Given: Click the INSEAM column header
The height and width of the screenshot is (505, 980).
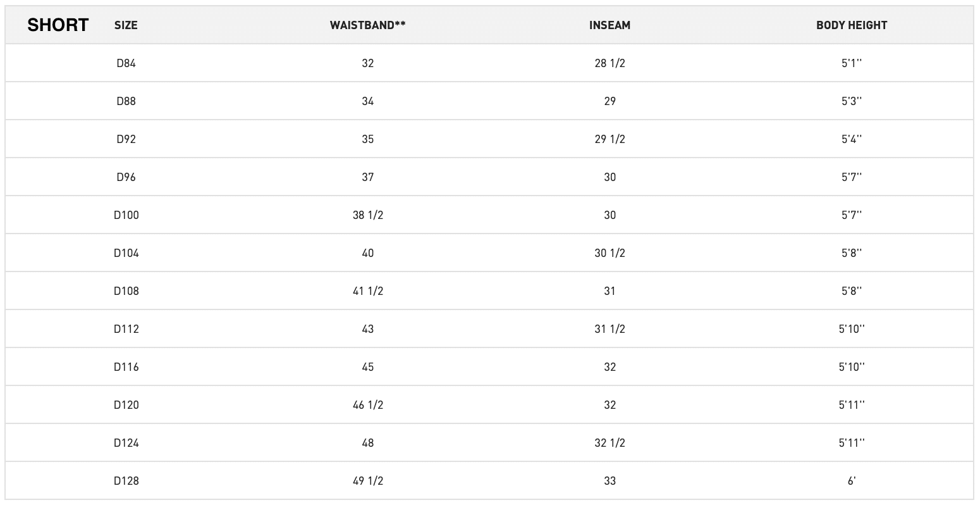Looking at the screenshot, I should point(609,25).
